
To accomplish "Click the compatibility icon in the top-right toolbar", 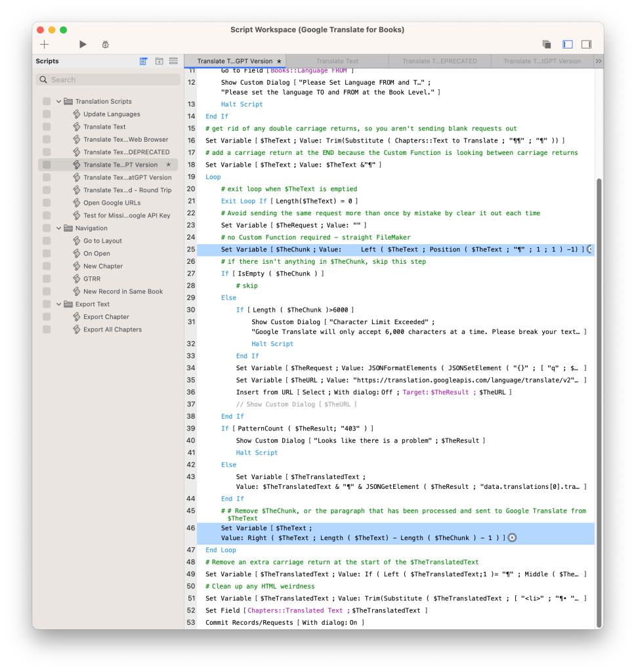I will point(546,45).
